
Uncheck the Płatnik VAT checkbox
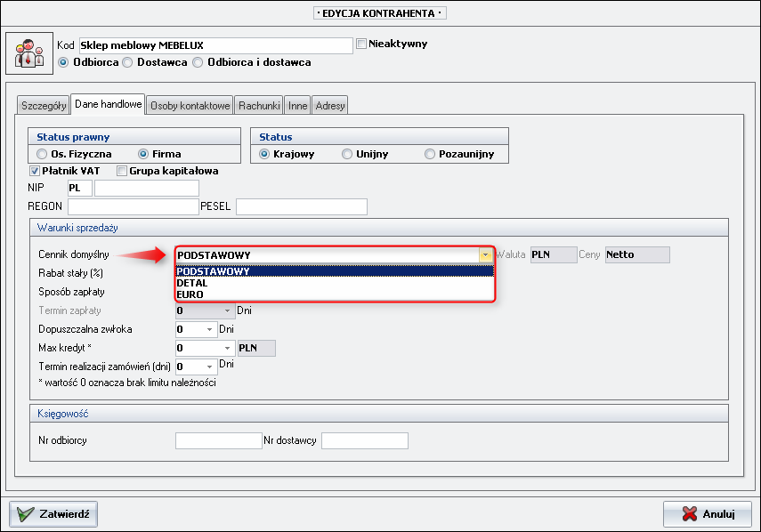[35, 171]
